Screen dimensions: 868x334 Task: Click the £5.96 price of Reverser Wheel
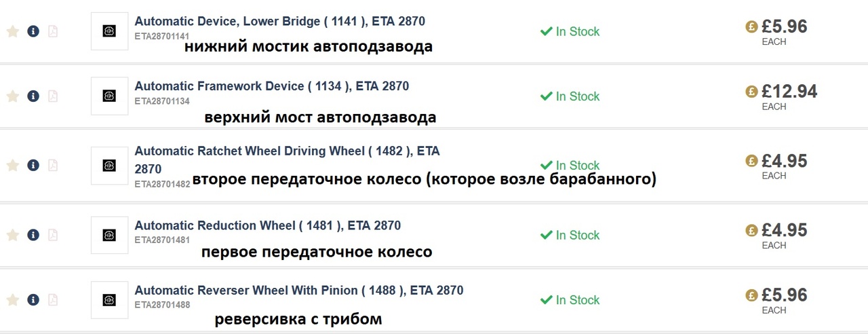[x=784, y=295]
